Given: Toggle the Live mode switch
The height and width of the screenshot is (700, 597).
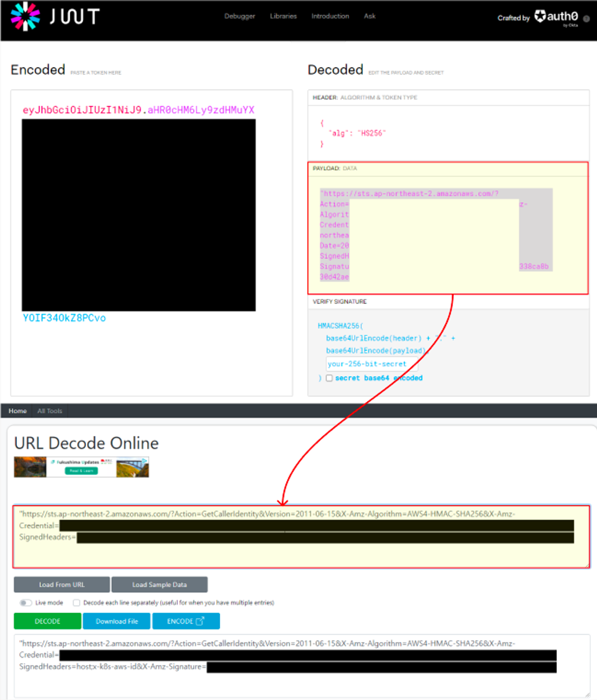Looking at the screenshot, I should click(26, 603).
